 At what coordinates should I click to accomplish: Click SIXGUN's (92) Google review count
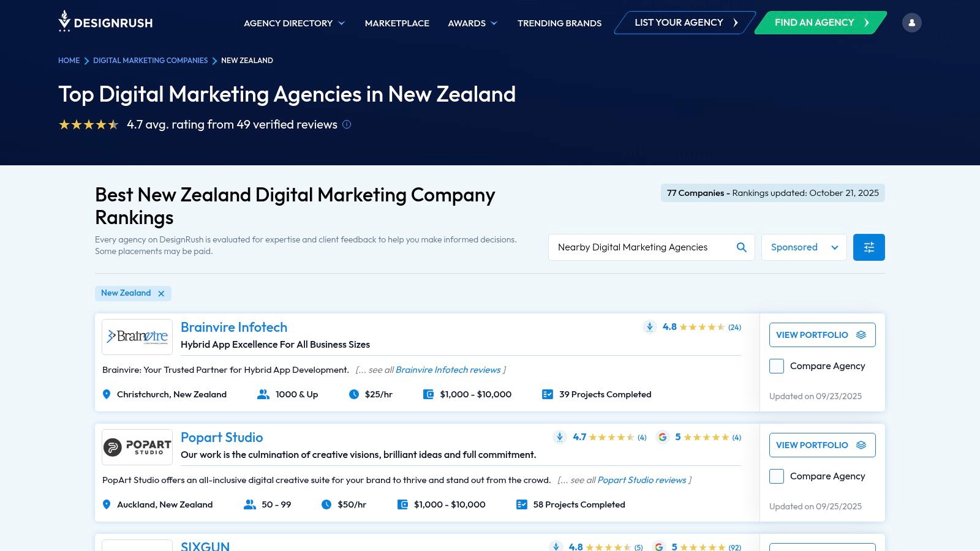point(734,547)
